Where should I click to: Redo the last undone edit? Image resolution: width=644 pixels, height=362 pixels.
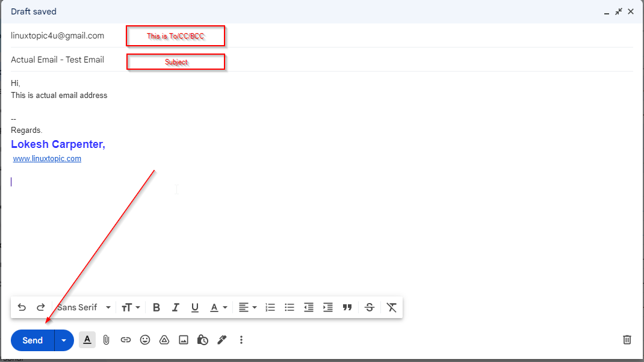pos(41,307)
